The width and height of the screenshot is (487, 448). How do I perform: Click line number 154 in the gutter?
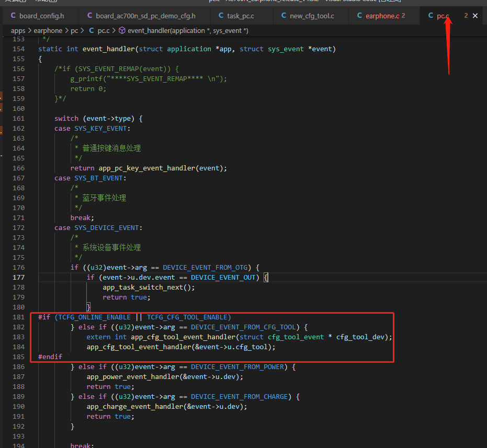[x=19, y=49]
